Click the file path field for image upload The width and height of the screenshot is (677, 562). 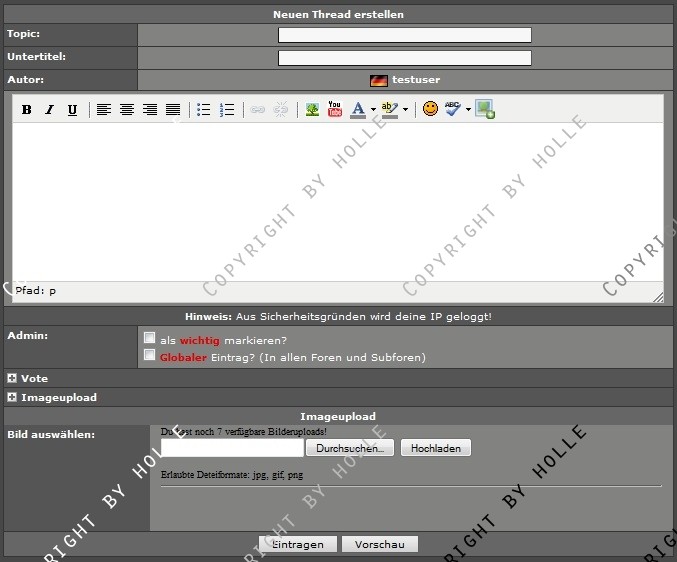point(232,448)
